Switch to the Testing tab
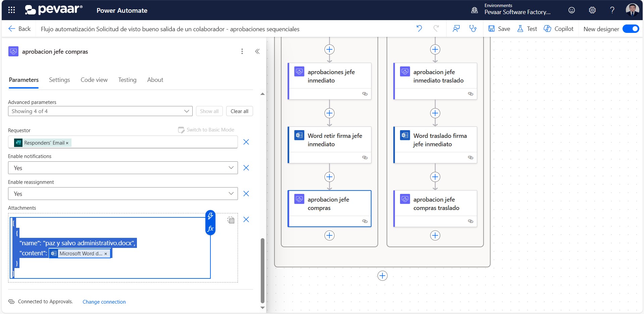The width and height of the screenshot is (644, 314). coord(127,80)
